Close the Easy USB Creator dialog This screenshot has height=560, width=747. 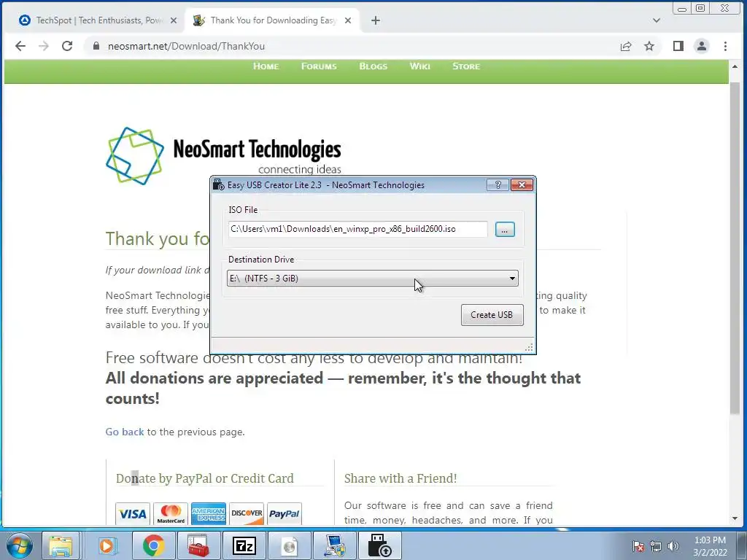tap(522, 184)
